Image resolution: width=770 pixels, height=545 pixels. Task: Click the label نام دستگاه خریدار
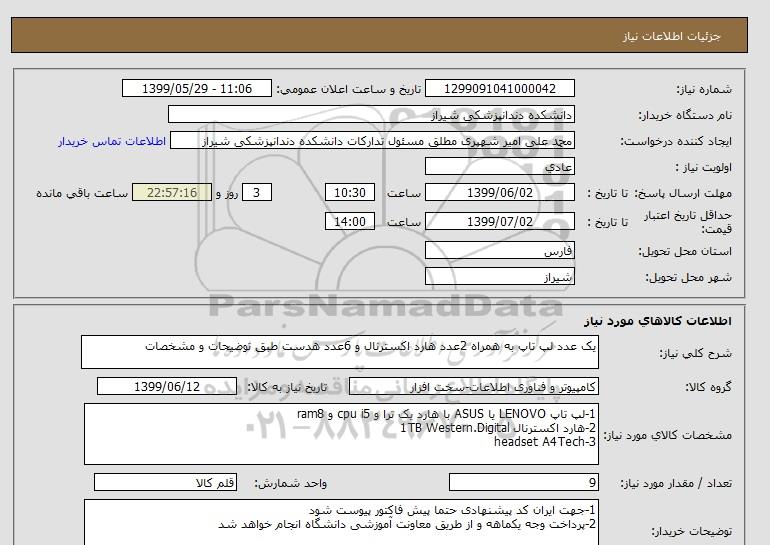point(685,115)
